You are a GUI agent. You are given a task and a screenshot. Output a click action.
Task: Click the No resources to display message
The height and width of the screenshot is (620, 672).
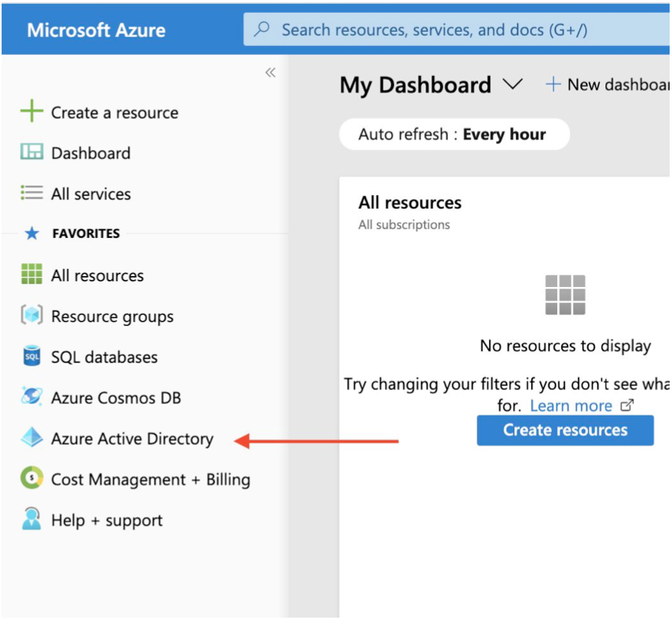click(x=565, y=346)
